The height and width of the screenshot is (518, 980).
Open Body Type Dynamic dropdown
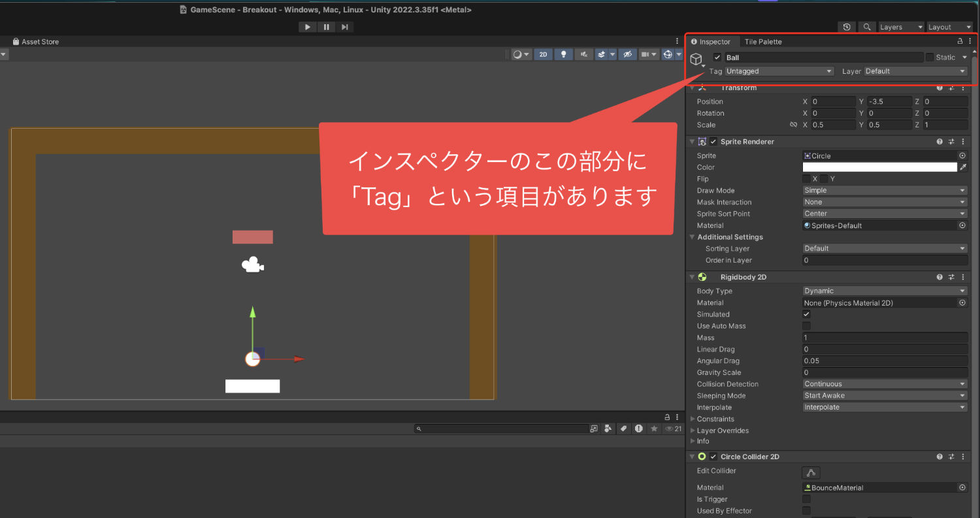point(885,291)
